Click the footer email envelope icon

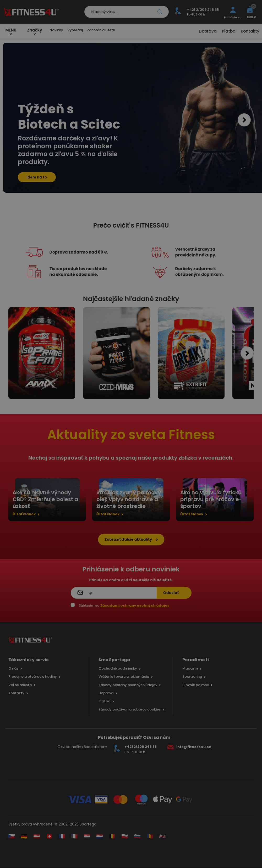click(171, 747)
